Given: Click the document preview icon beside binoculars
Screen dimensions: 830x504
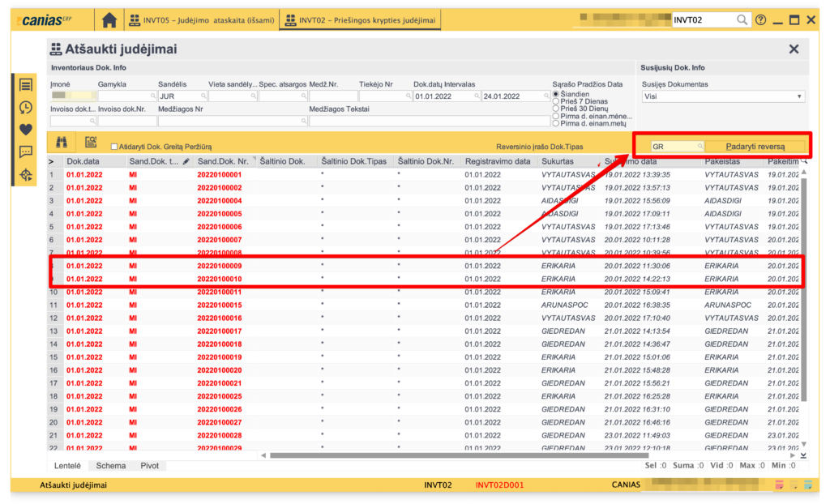Looking at the screenshot, I should tap(91, 143).
